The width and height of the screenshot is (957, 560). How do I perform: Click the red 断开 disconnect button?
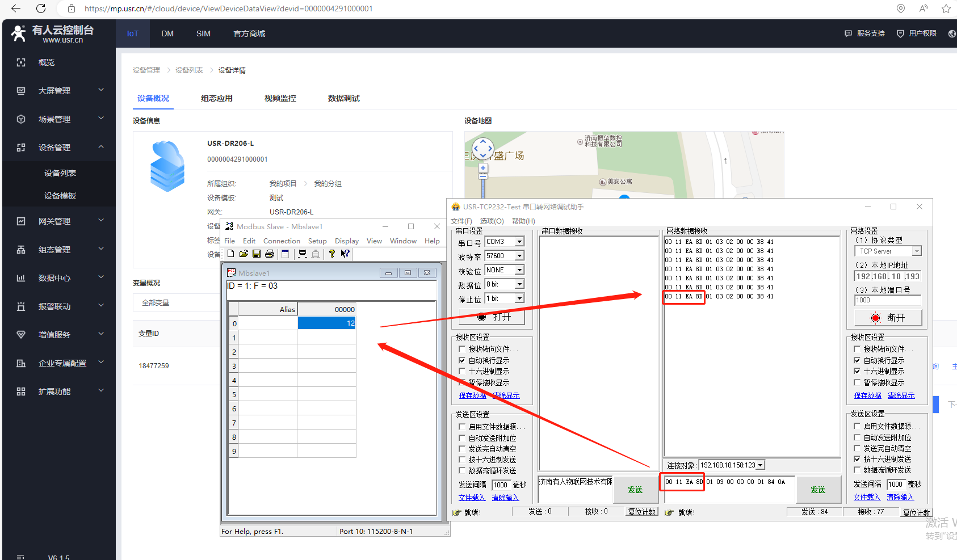888,318
